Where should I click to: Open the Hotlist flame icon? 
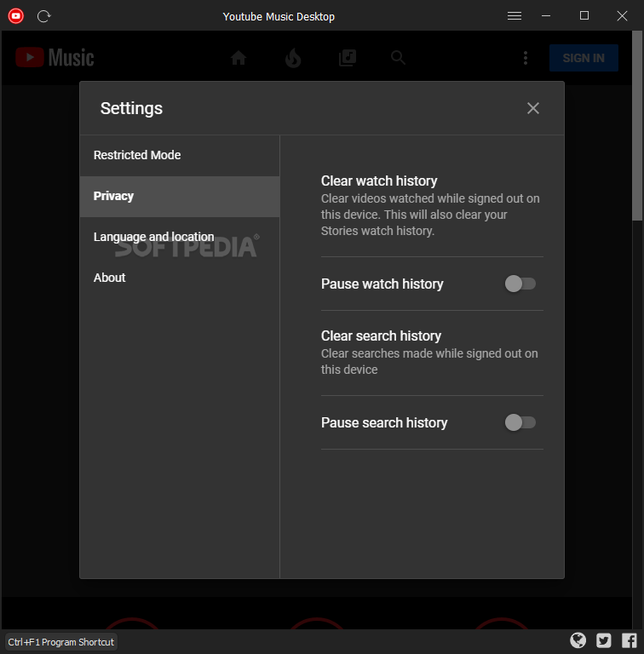coord(293,58)
